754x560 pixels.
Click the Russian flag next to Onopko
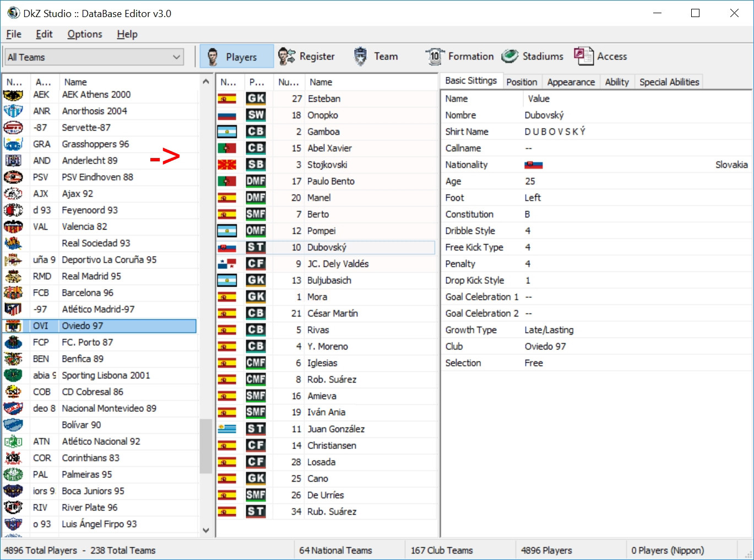pos(227,116)
